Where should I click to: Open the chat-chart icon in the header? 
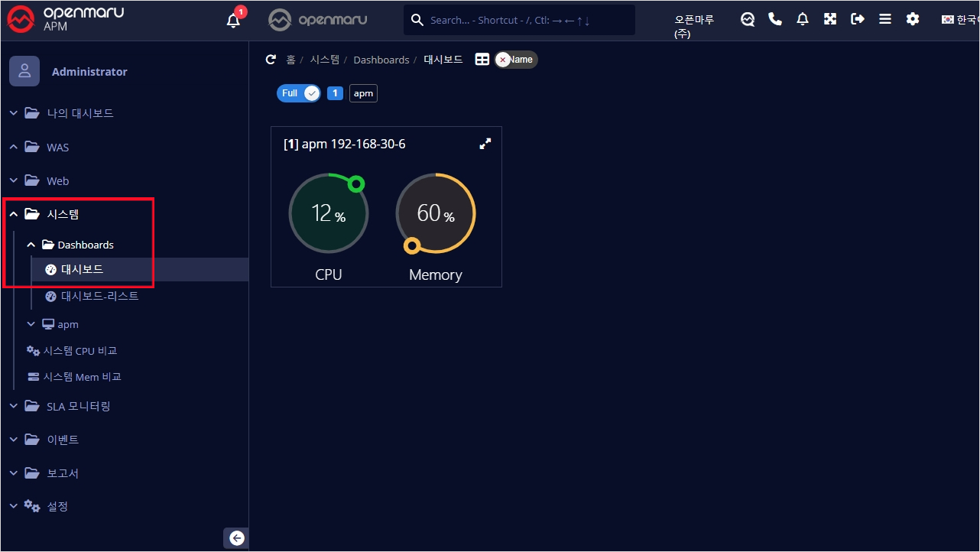(x=748, y=20)
